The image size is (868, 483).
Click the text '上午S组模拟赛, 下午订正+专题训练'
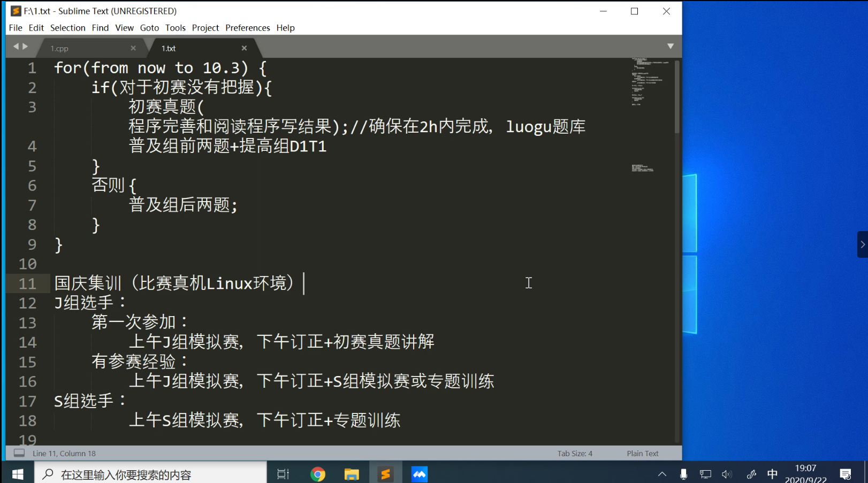point(265,420)
